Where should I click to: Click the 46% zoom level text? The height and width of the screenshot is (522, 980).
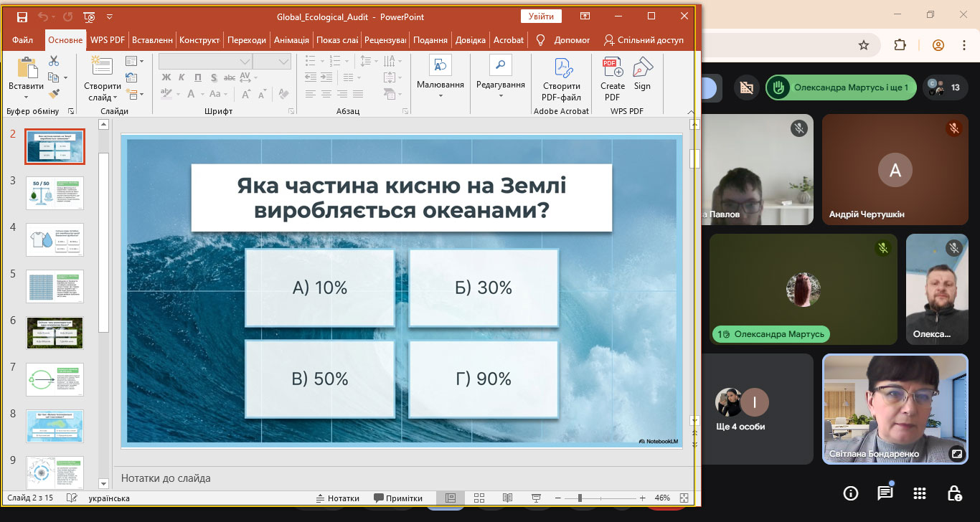[662, 498]
